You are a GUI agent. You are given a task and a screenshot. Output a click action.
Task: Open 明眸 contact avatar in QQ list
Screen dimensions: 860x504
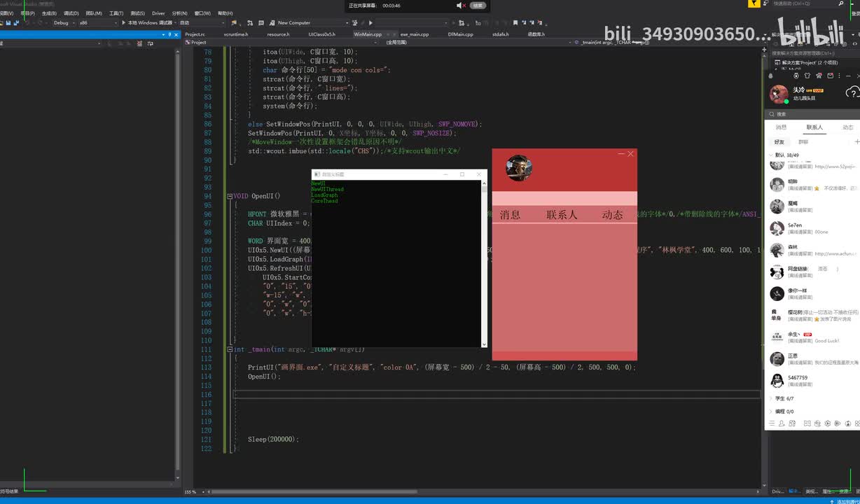777,185
